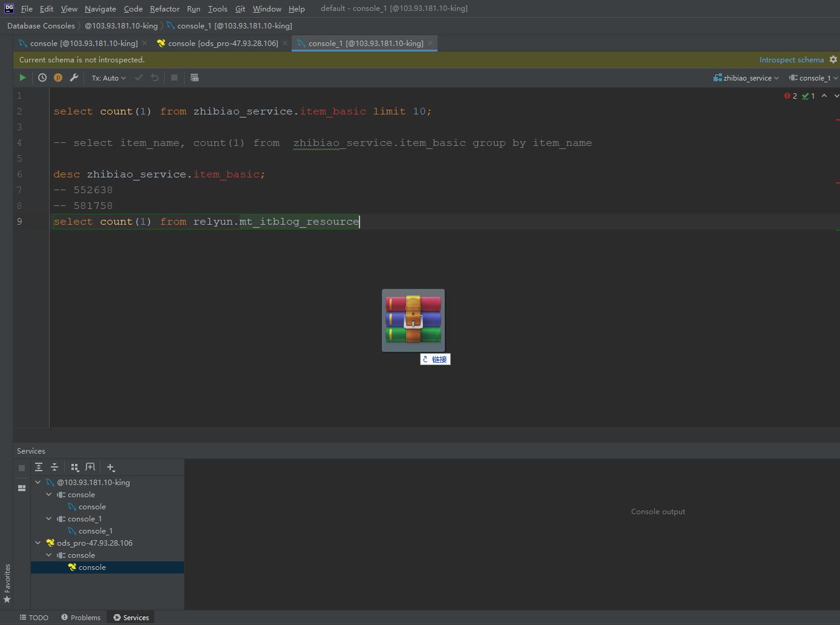Open the Tx: Auto transaction mode dropdown
This screenshot has width=840, height=625.
tap(109, 78)
